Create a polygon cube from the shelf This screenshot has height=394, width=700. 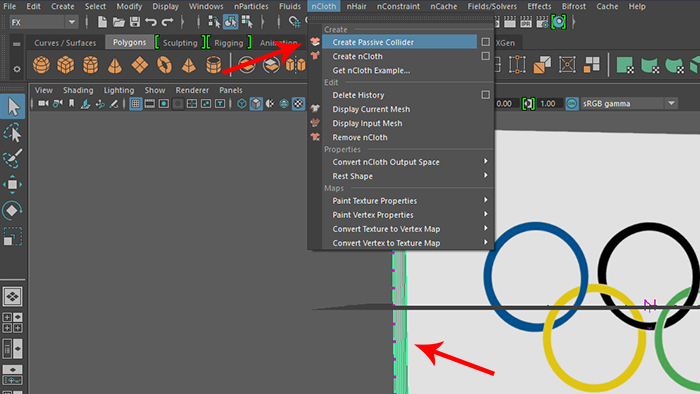pos(66,65)
